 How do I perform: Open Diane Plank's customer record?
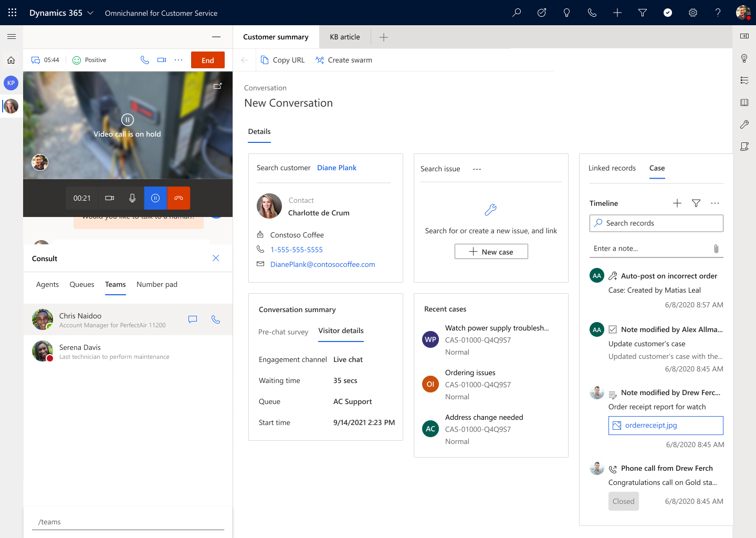click(337, 167)
